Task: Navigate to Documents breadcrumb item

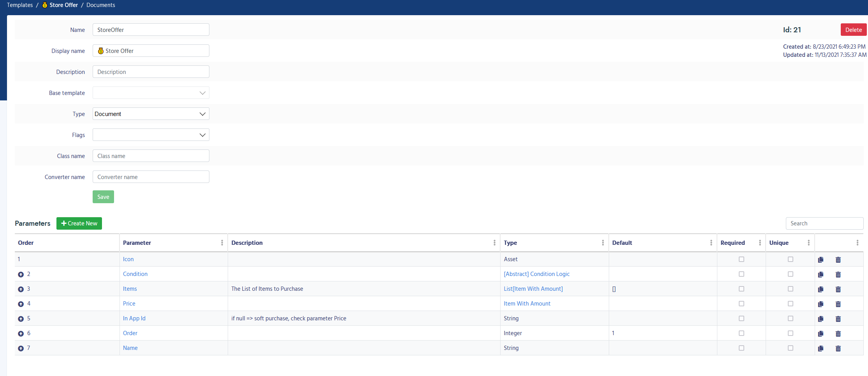Action: pyautogui.click(x=100, y=5)
